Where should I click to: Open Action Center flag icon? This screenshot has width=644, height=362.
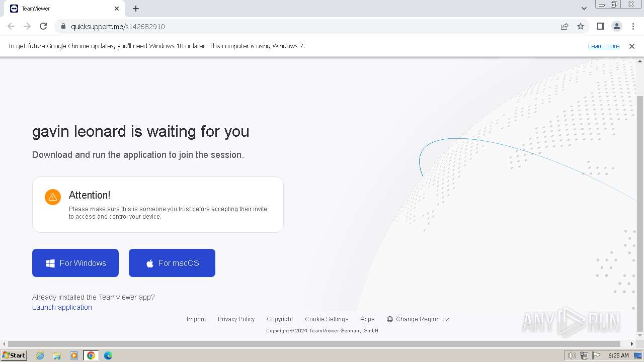[x=596, y=355]
